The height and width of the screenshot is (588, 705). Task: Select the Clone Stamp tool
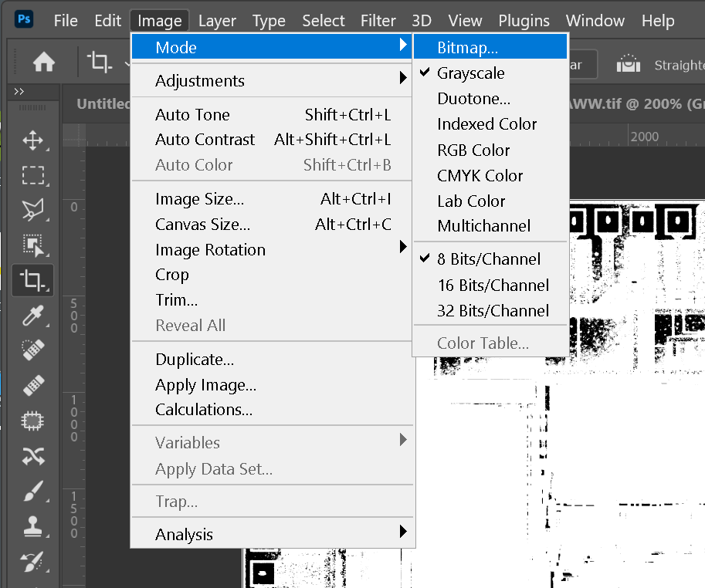(33, 526)
